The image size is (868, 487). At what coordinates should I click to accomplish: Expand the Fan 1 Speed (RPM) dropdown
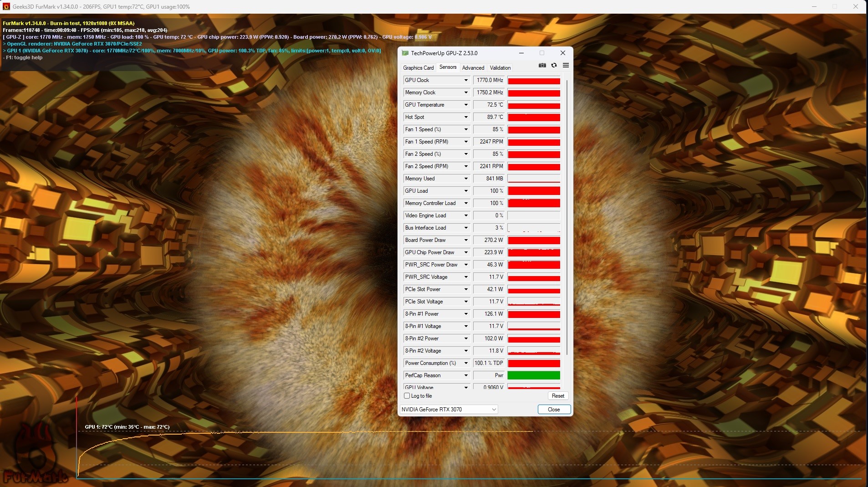(466, 142)
